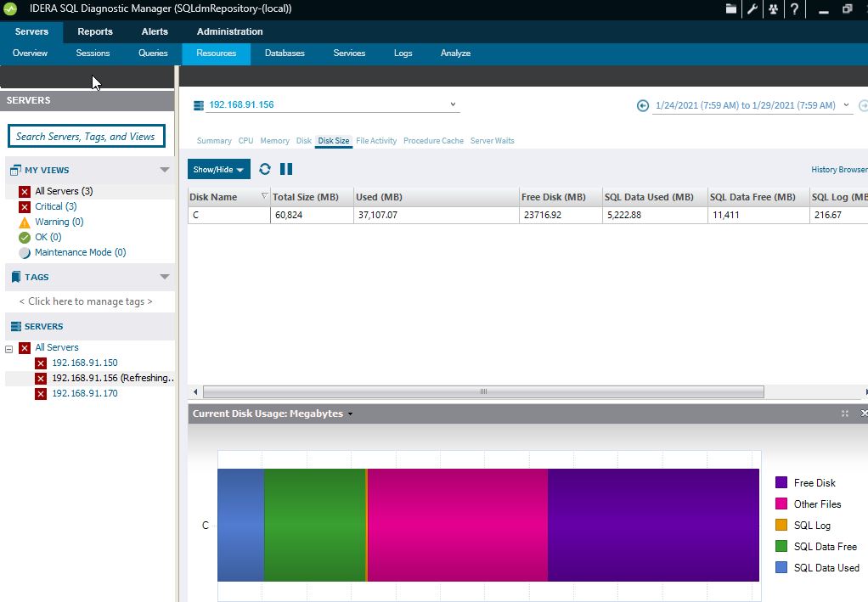
Task: Select server 192.168.91.150 in tree
Action: (x=85, y=363)
